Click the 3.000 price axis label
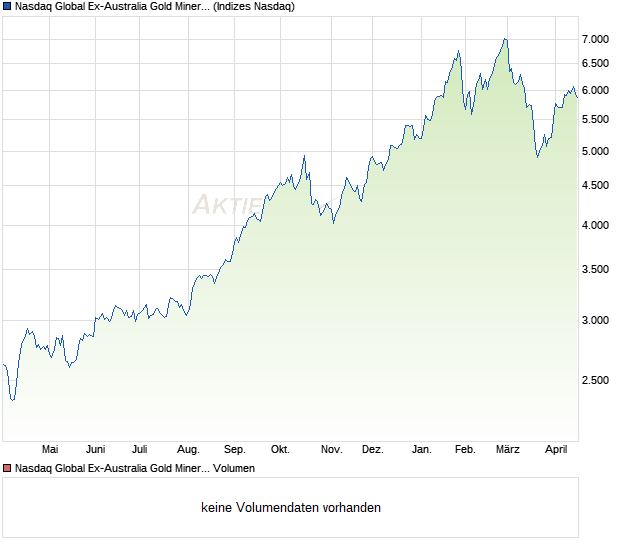Screen dimensions: 620x546 click(595, 320)
